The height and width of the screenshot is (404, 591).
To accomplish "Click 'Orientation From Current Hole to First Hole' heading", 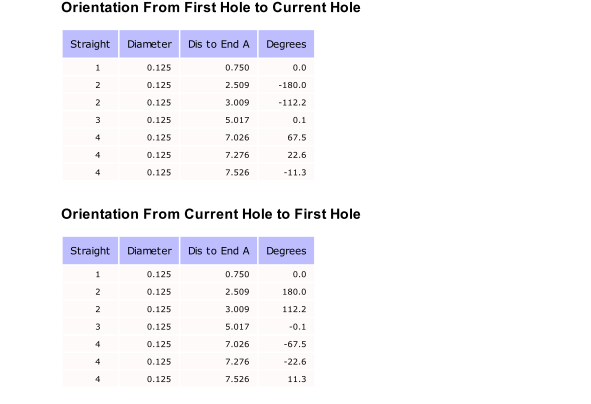I will click(211, 214).
